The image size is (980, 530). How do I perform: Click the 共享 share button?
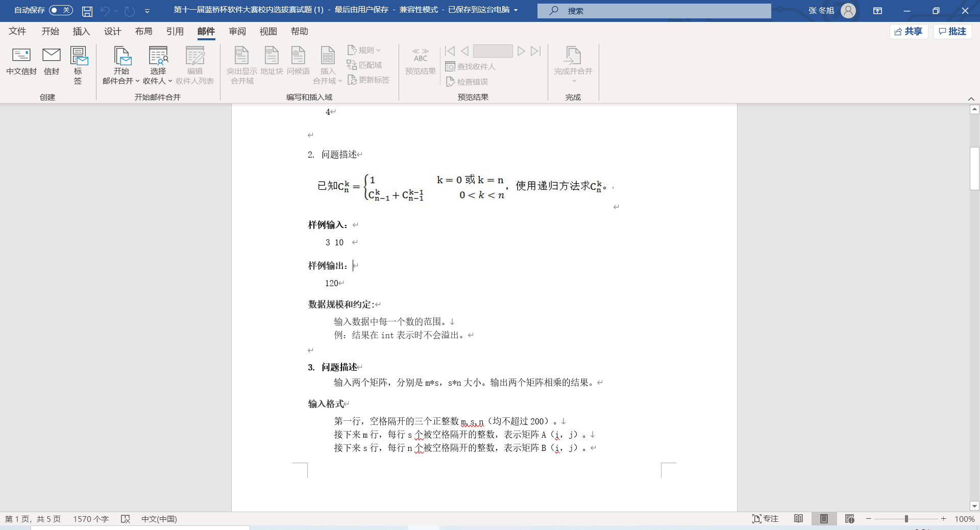(909, 32)
